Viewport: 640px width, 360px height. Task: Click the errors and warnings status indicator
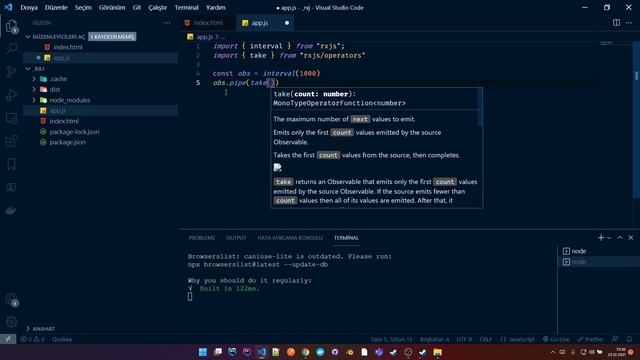tap(32, 339)
